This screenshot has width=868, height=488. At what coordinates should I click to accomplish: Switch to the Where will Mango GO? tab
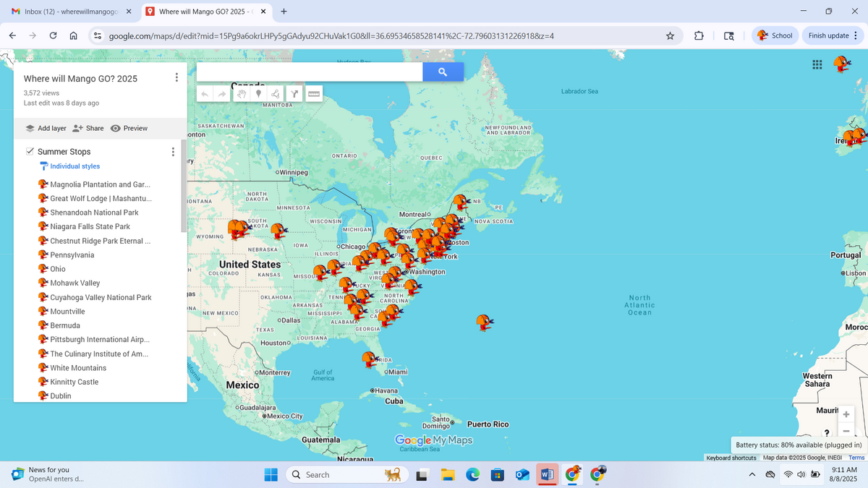pyautogui.click(x=205, y=12)
